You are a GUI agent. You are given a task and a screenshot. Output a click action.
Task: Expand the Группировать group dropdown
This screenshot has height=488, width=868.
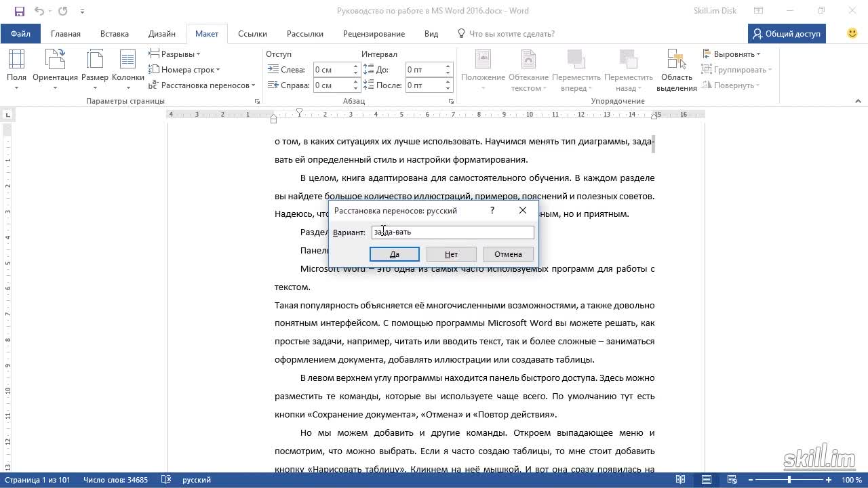tap(736, 70)
